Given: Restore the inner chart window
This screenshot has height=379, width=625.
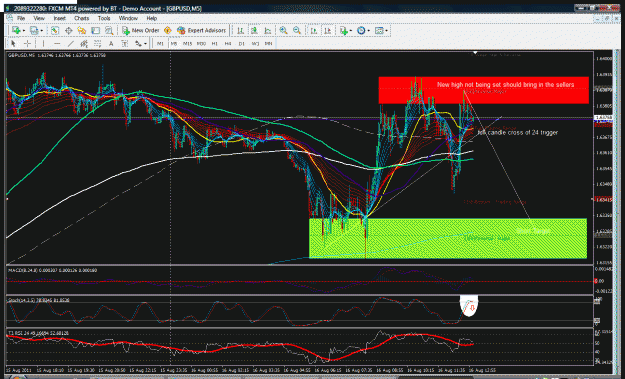Looking at the screenshot, I should click(x=607, y=18).
